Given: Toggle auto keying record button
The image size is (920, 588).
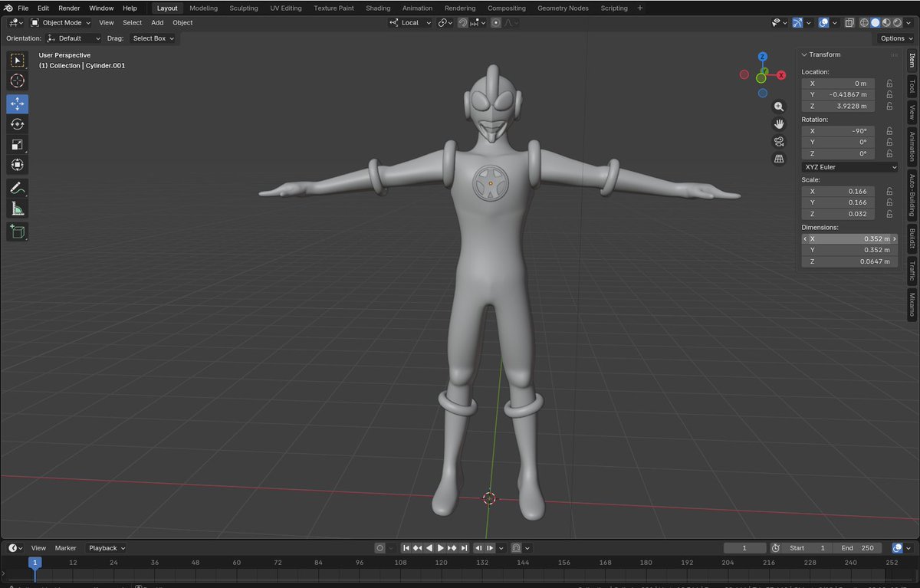Looking at the screenshot, I should [x=380, y=548].
